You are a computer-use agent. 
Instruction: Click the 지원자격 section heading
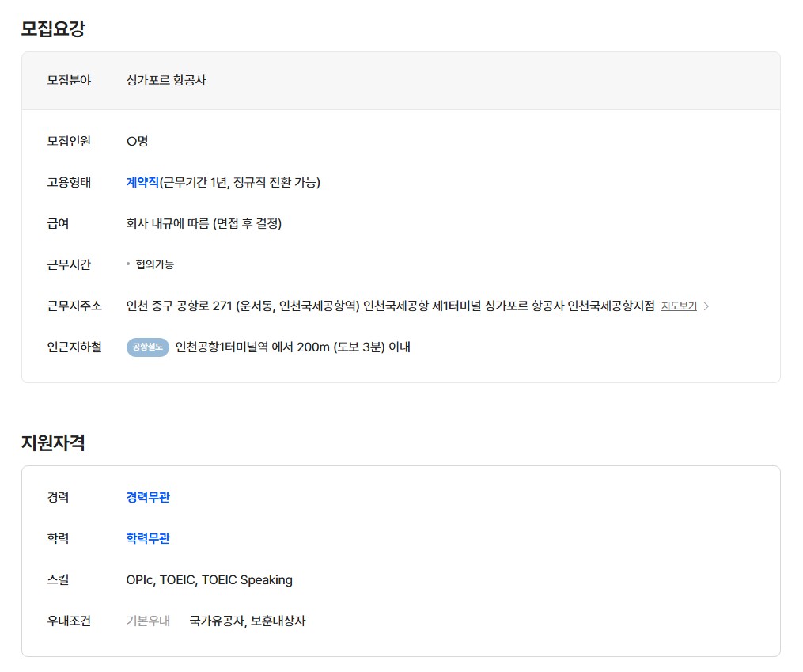click(53, 443)
